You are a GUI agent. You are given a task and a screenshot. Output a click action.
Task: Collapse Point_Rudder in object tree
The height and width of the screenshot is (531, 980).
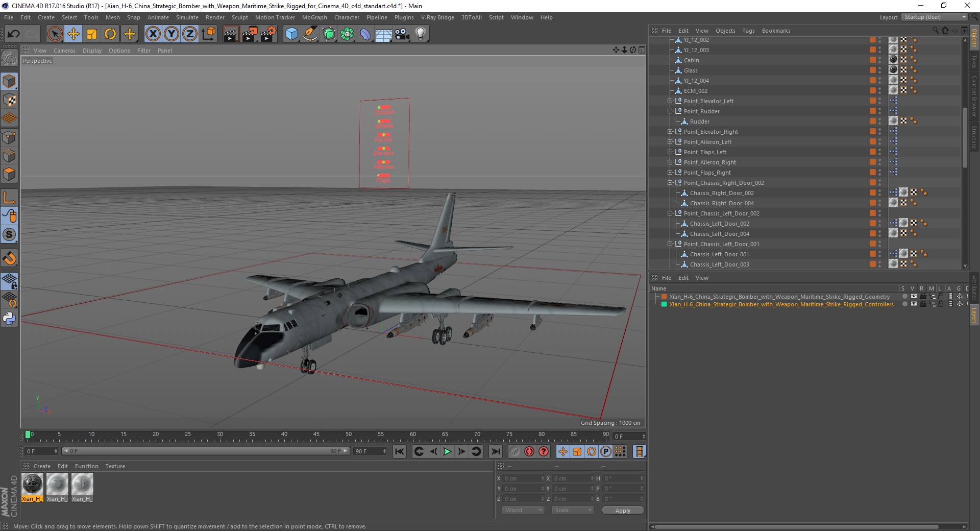[x=670, y=111]
